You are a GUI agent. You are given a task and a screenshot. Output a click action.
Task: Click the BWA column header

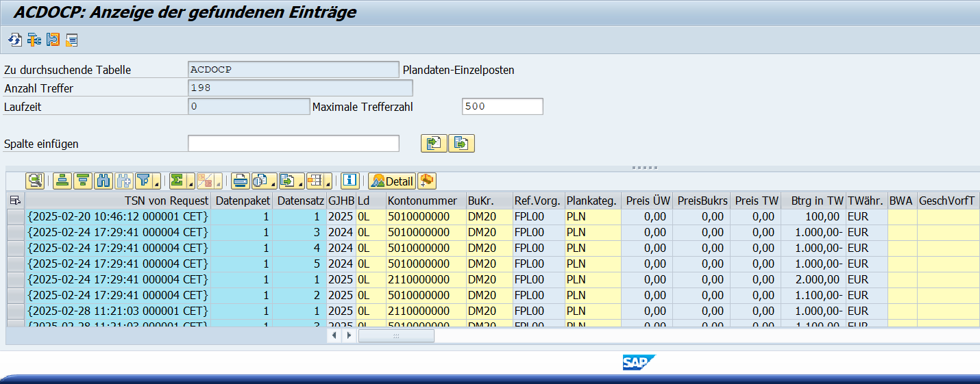point(902,201)
